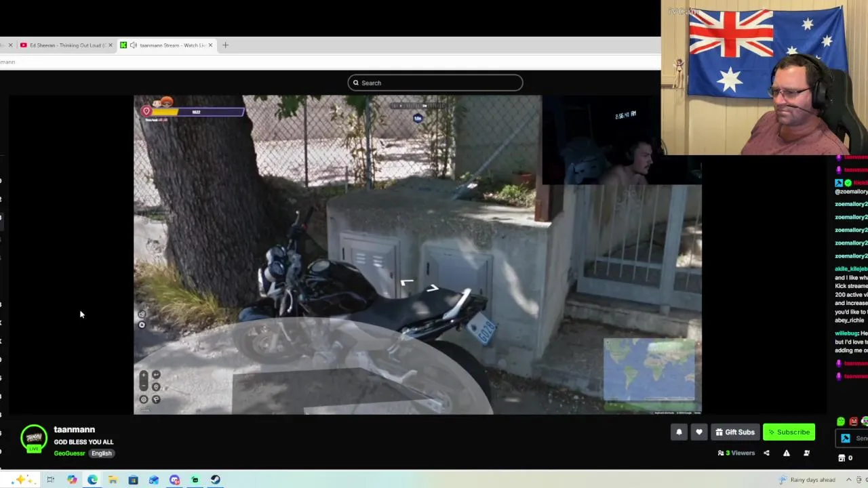Open Task View on the taskbar
The height and width of the screenshot is (488, 868).
50,480
